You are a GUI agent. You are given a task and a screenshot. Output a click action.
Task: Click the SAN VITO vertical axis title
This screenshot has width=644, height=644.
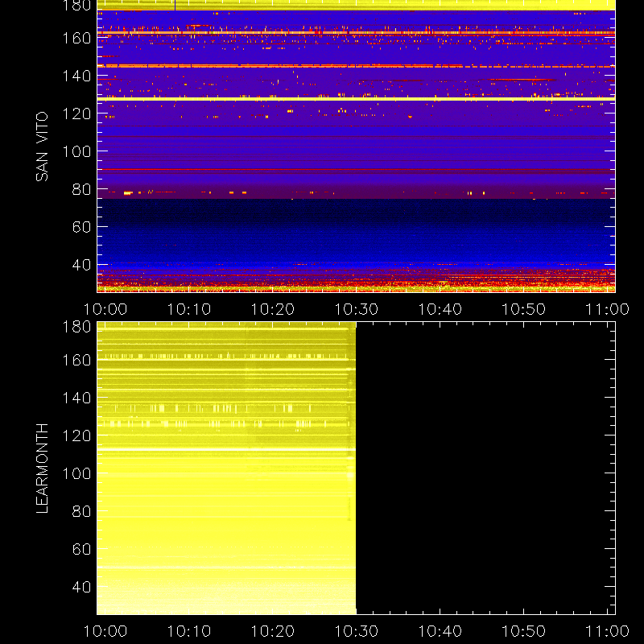(x=42, y=147)
